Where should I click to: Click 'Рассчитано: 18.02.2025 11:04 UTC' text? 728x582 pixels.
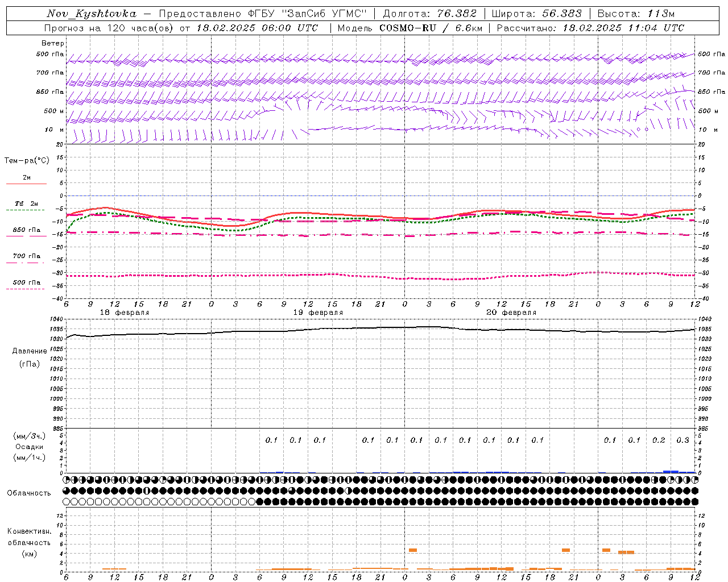590,28
